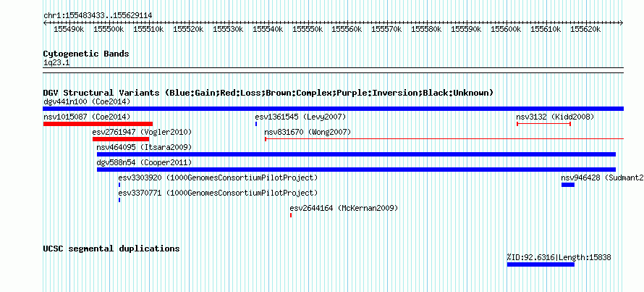
Task: Click the UCSC segmental duplications track title
Action: pos(111,249)
